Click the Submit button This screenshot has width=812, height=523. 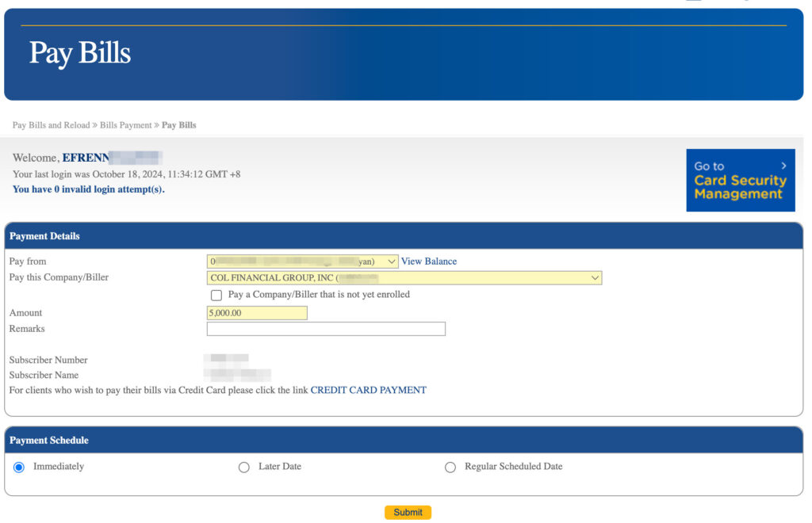[x=407, y=512]
